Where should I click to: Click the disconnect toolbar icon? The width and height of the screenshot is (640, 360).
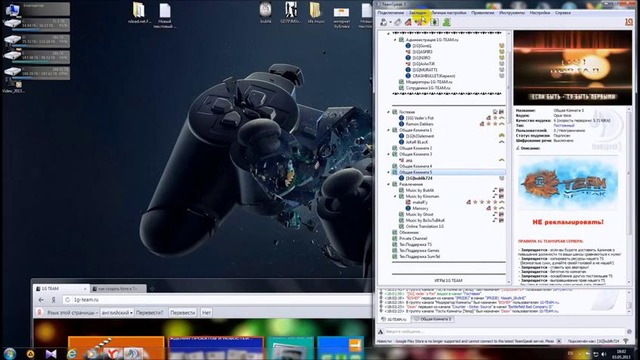point(398,22)
